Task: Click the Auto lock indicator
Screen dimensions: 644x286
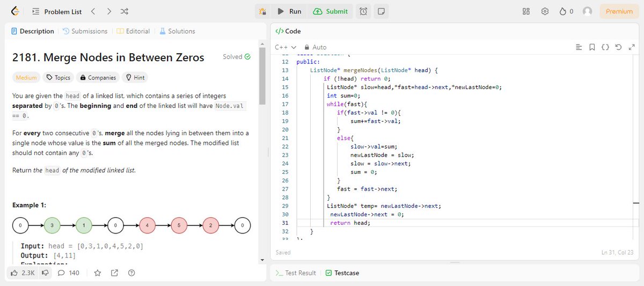Action: coord(316,47)
